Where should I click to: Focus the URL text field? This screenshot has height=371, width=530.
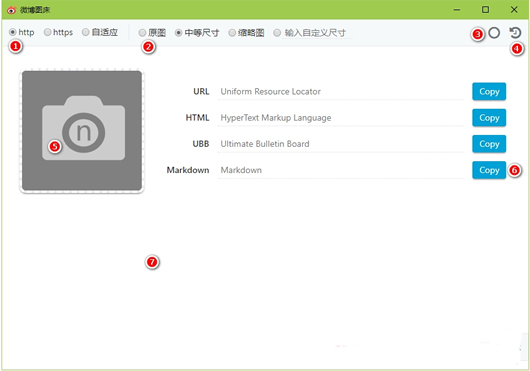click(x=341, y=92)
